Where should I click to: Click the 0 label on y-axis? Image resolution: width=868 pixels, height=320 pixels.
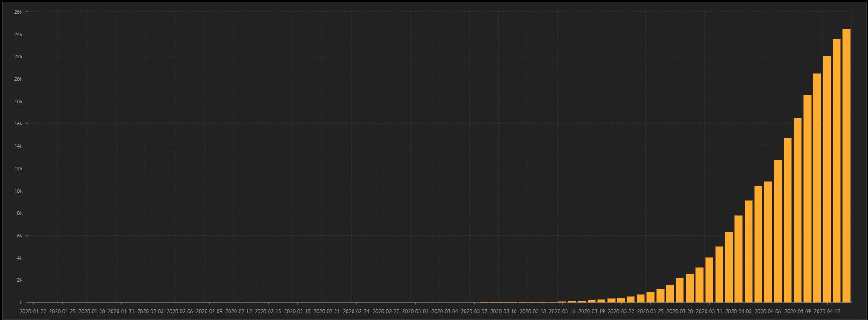pyautogui.click(x=21, y=303)
